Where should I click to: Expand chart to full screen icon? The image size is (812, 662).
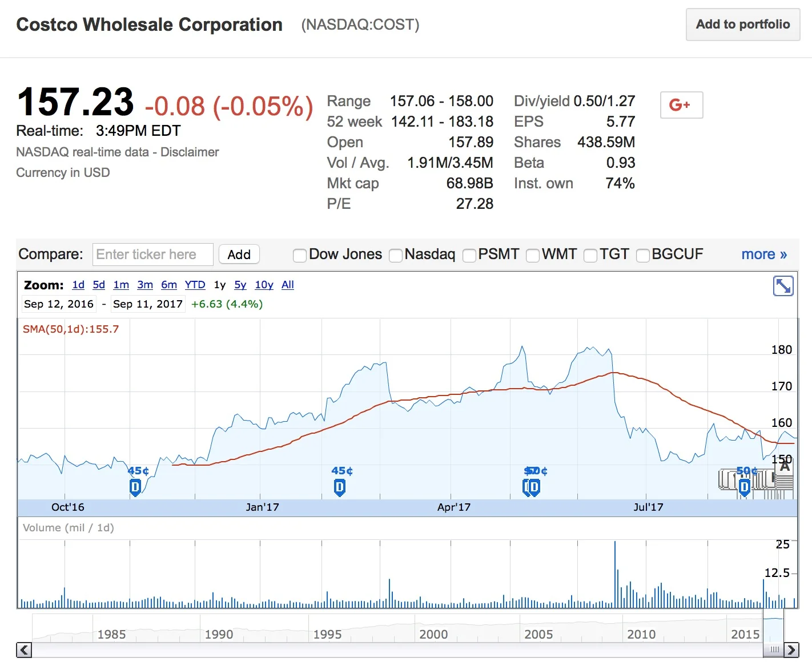point(783,285)
